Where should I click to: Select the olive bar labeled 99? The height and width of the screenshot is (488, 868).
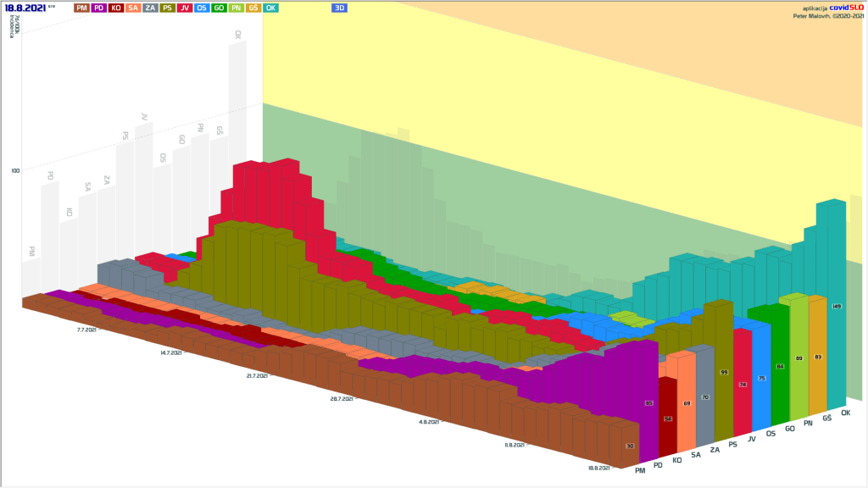click(724, 373)
